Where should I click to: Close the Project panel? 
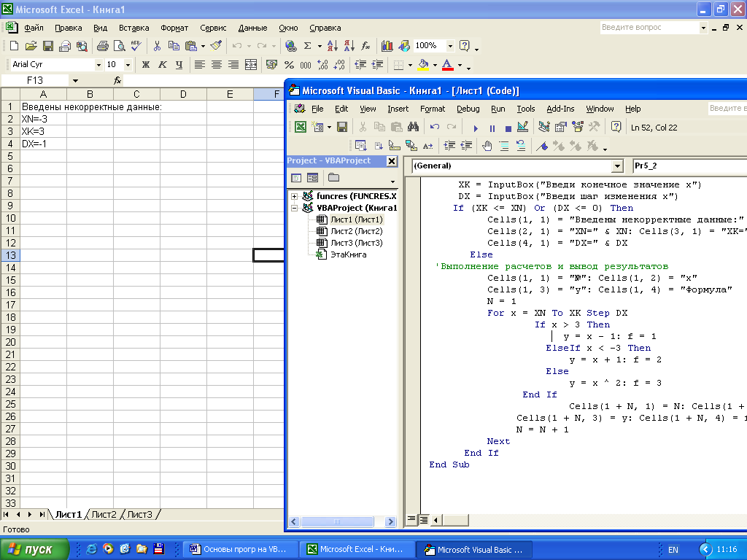click(392, 161)
